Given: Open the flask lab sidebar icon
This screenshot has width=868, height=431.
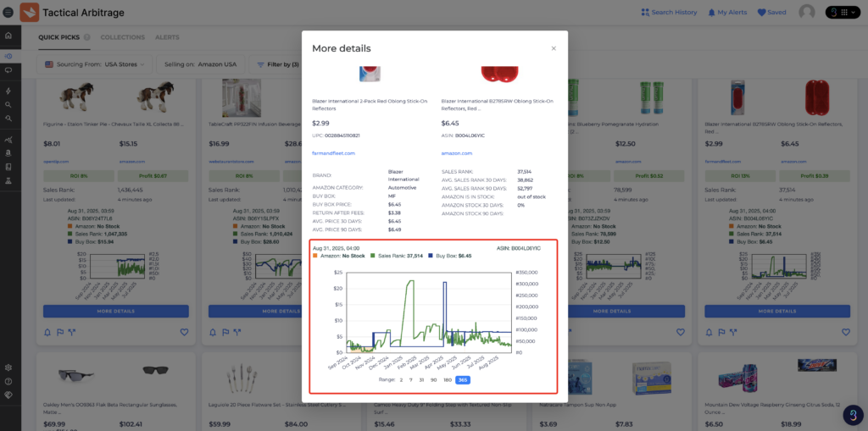Looking at the screenshot, I should pyautogui.click(x=8, y=180).
